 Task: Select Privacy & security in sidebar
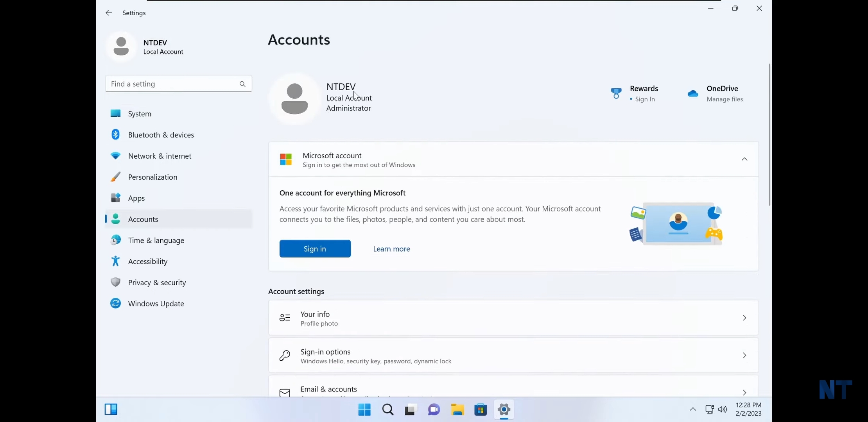(x=157, y=283)
